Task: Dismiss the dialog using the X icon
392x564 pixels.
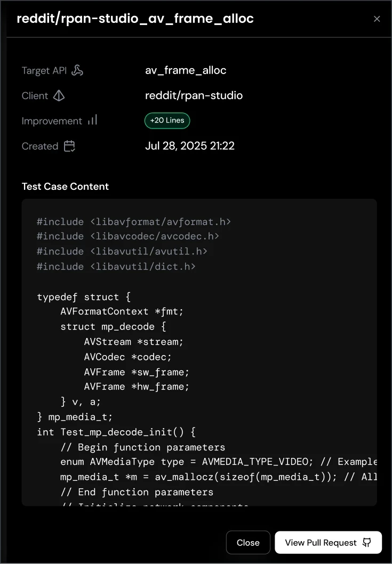Action: click(x=377, y=19)
